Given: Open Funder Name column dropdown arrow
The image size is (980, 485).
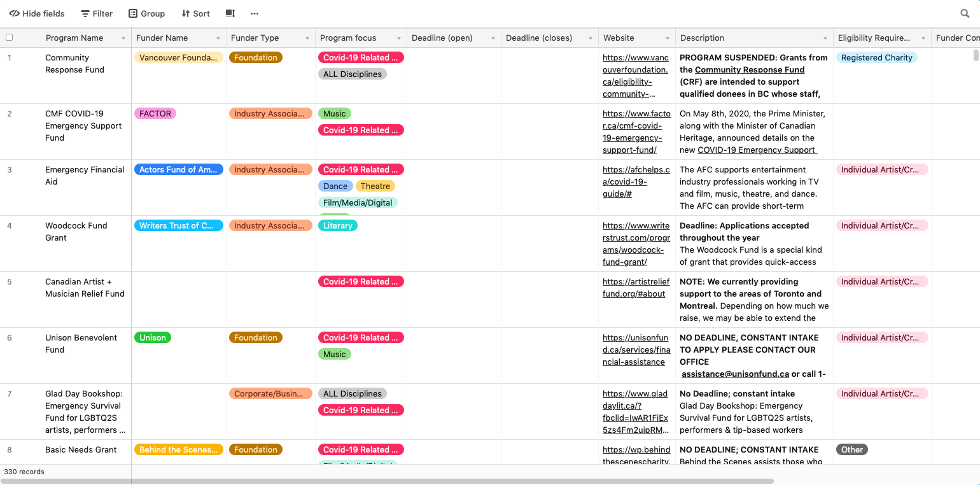Looking at the screenshot, I should coord(218,38).
